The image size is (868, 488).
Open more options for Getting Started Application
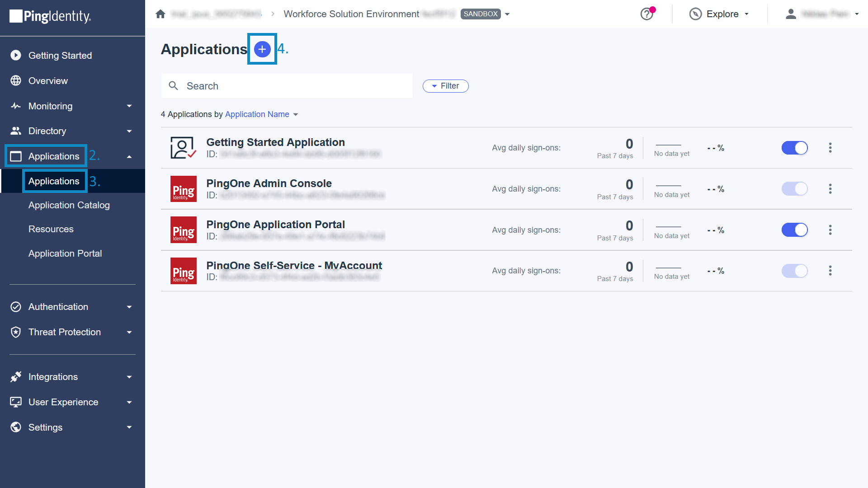[830, 148]
